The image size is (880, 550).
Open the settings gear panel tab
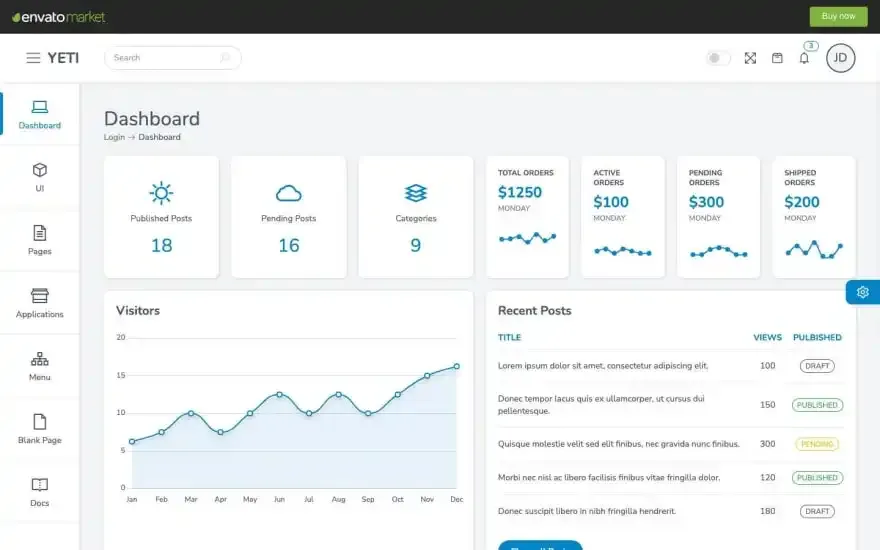click(863, 292)
